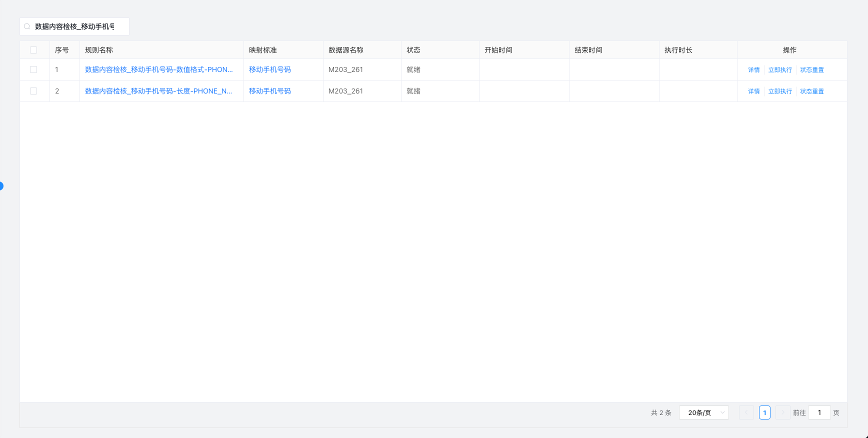
Task: Select the checkbox for row 2
Action: click(33, 91)
